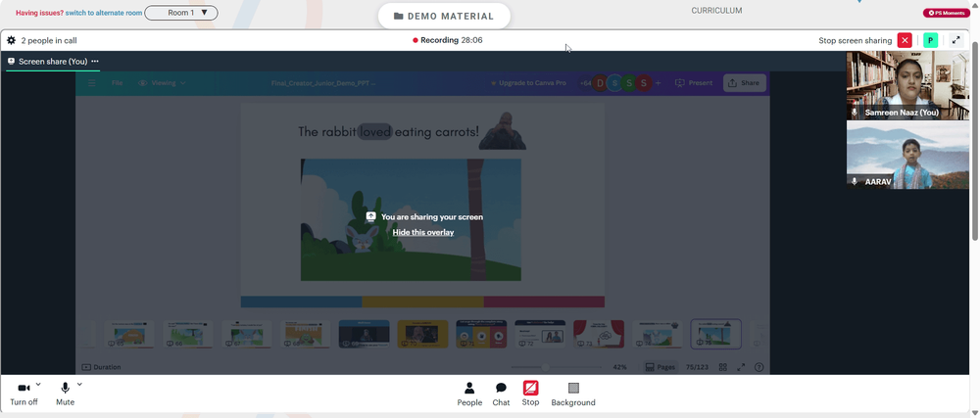Click 2 people in call text
980x418 pixels.
click(x=49, y=40)
